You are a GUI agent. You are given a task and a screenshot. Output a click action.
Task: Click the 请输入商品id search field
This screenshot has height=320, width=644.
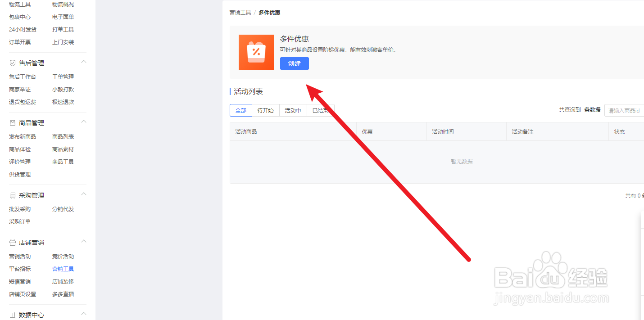pyautogui.click(x=626, y=110)
